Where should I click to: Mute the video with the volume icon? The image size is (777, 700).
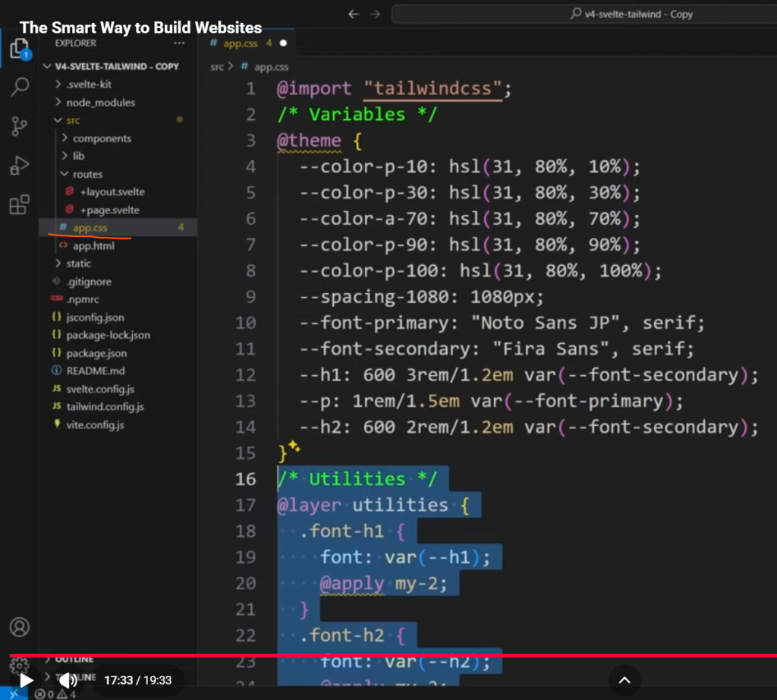tap(68, 680)
